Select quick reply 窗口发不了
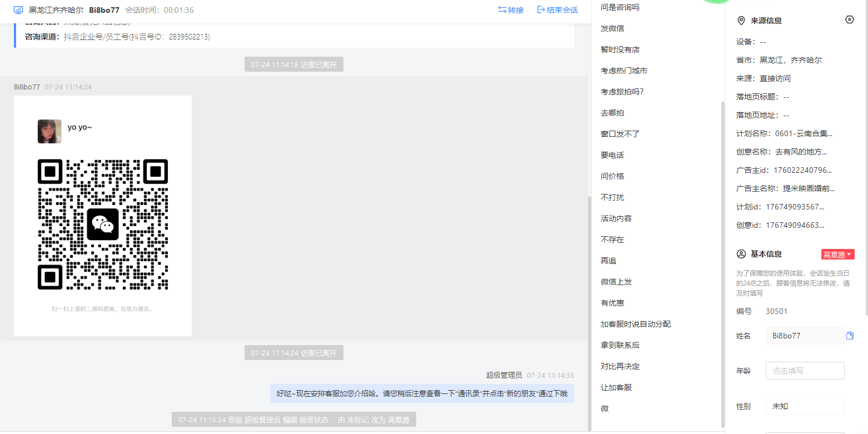Viewport: 868px width, 434px height. point(620,134)
